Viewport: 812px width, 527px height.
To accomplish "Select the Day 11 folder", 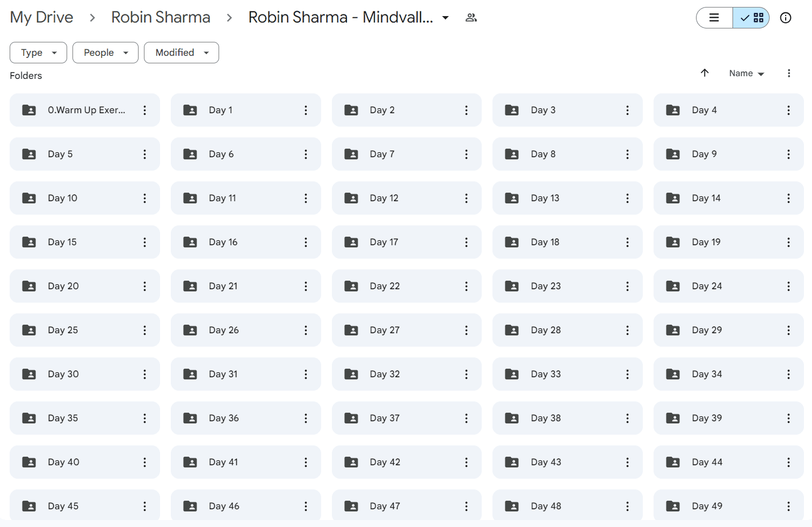I will [x=246, y=198].
